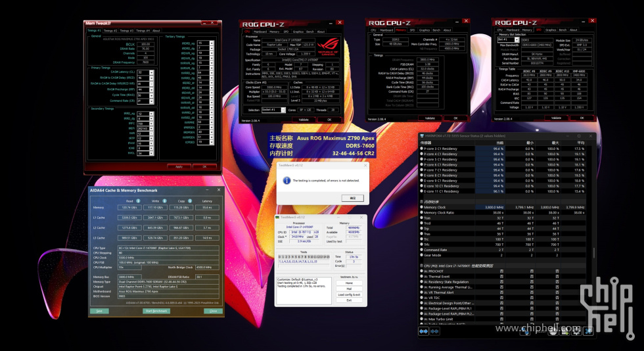The image size is (644, 351).
Task: Open the Slot #1 dropdown in CPU-Z SPD window
Action: [517, 40]
